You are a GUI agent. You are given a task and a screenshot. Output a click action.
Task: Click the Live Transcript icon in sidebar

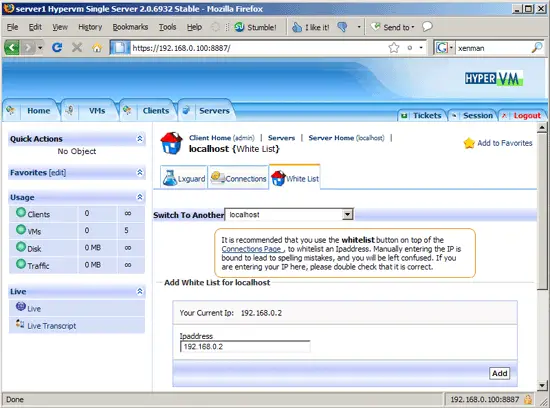(20, 324)
